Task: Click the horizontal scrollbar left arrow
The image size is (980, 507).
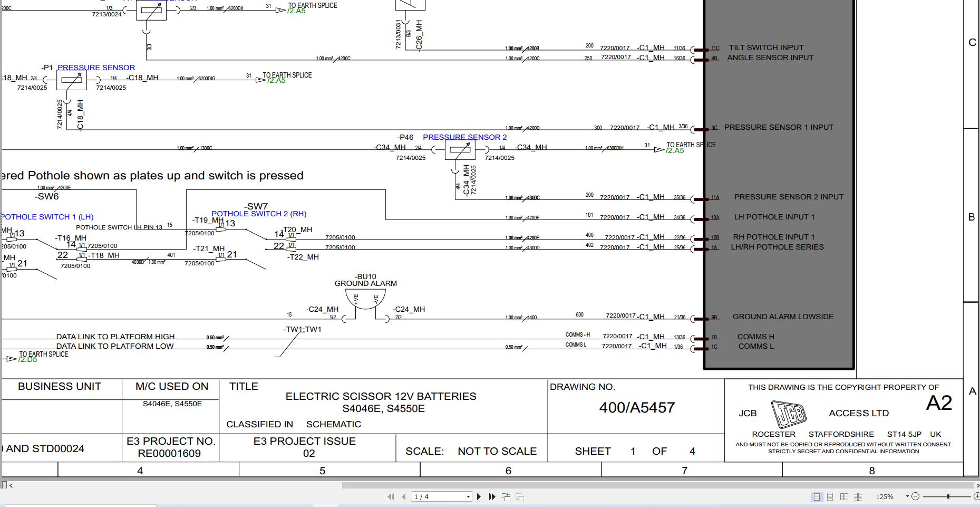Action: tap(11, 485)
